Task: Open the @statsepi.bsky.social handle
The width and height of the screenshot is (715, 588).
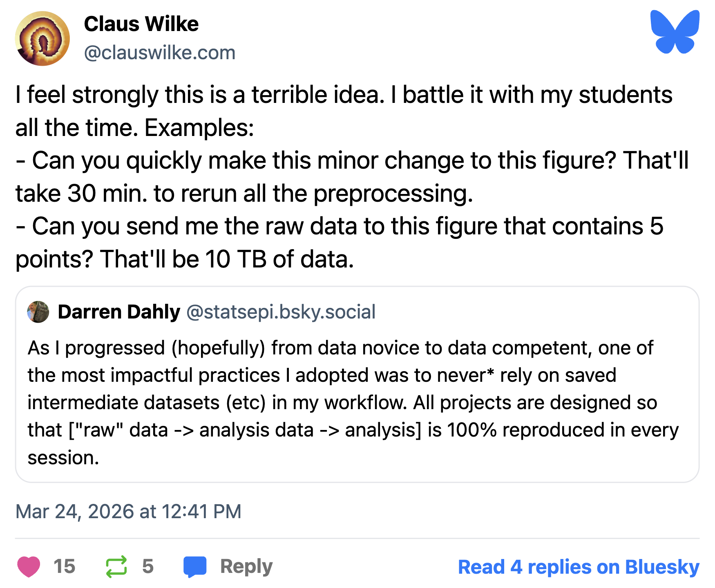Action: [281, 312]
